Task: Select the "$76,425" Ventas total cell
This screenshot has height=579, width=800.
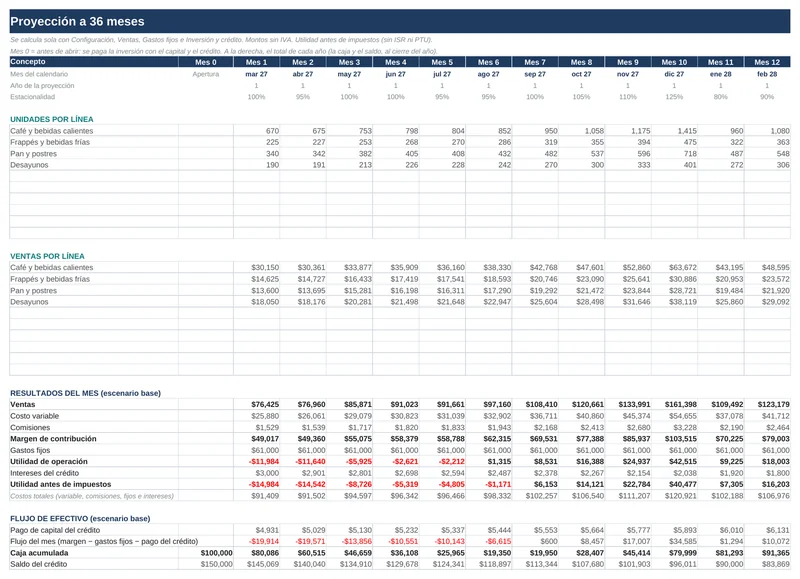Action: [257, 405]
